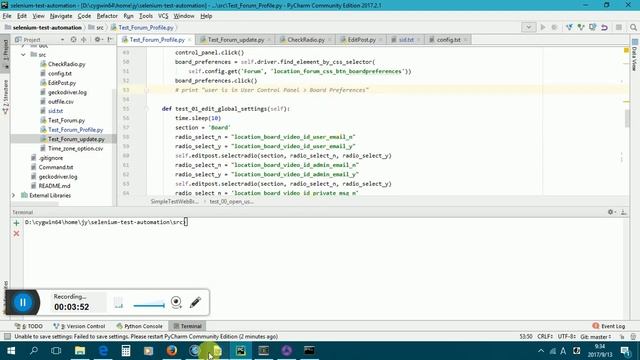Viewport: 640px width, 360px height.
Task: Click Scroll from Source target icon
Action: pos(73,40)
